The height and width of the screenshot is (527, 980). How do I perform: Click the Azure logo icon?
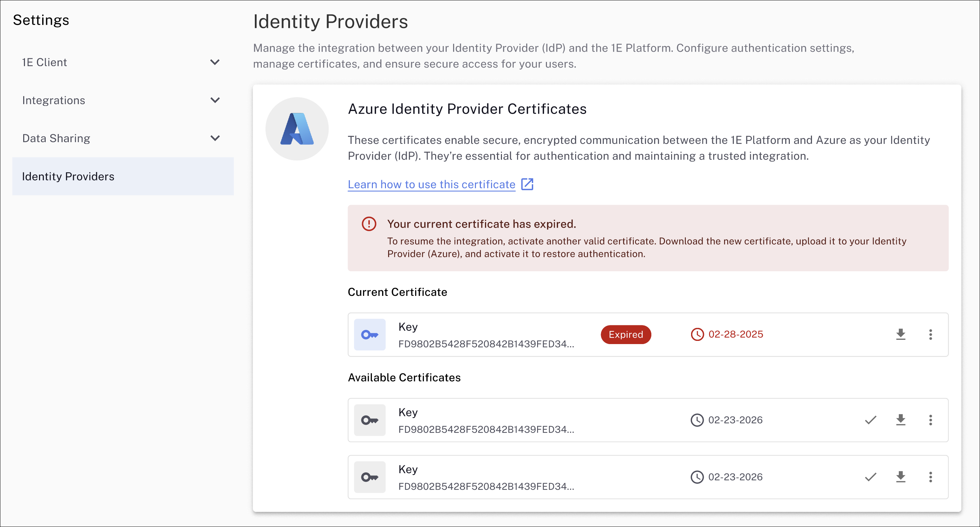297,129
